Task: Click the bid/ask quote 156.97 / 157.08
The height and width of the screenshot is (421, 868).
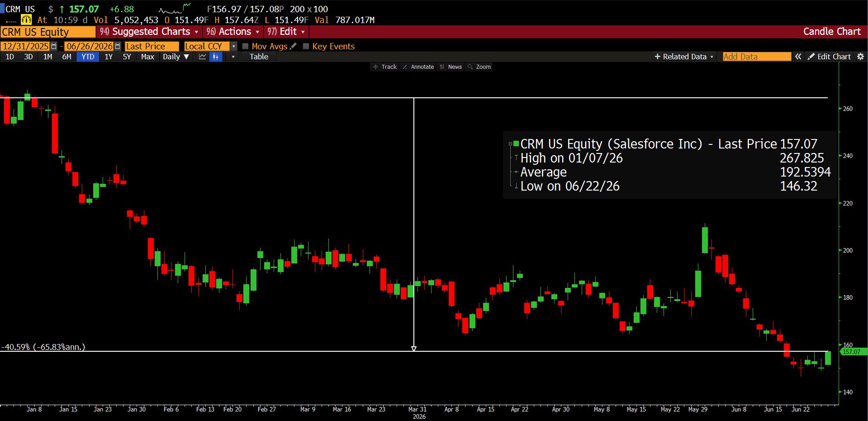Action: pyautogui.click(x=245, y=9)
